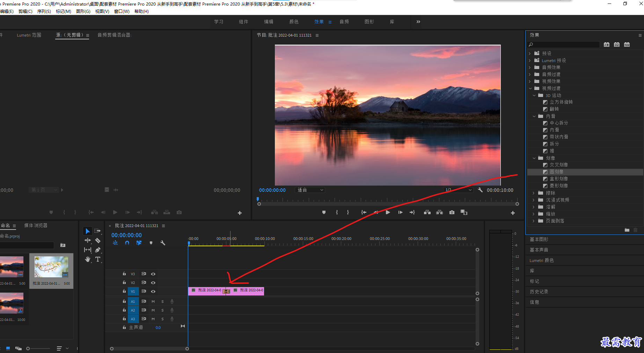Expand the 溶解 folder
644x353 pixels.
[x=534, y=207]
